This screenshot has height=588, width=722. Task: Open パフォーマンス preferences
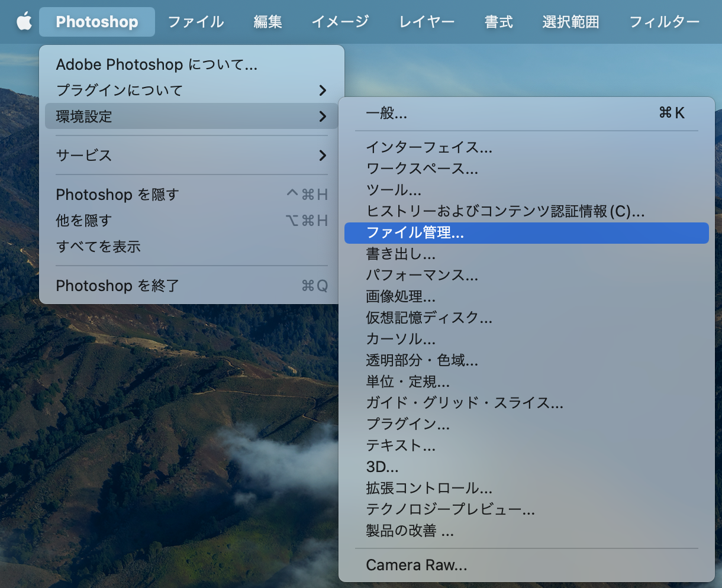click(421, 275)
